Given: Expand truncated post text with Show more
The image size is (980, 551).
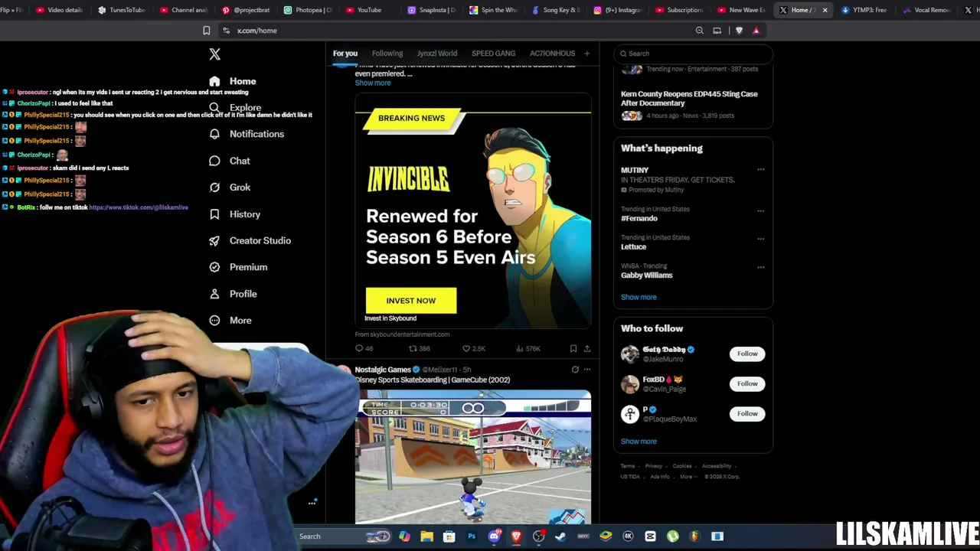Looking at the screenshot, I should point(373,83).
